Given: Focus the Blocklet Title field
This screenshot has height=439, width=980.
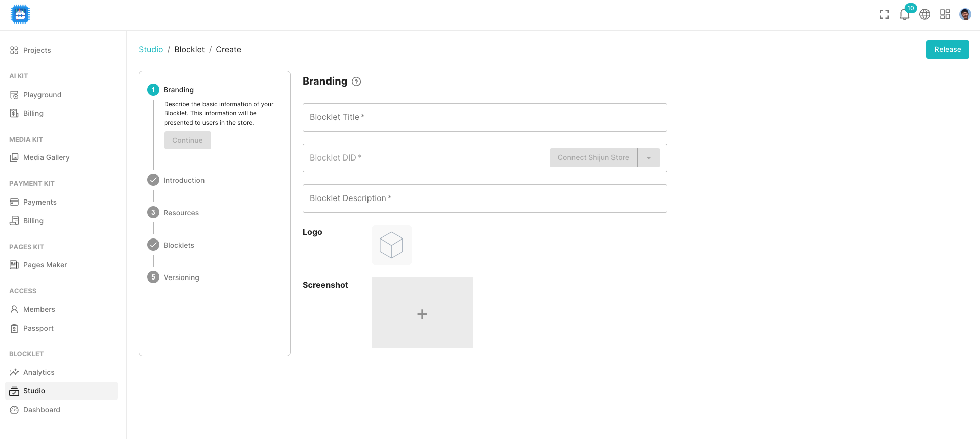Looking at the screenshot, I should click(x=484, y=117).
